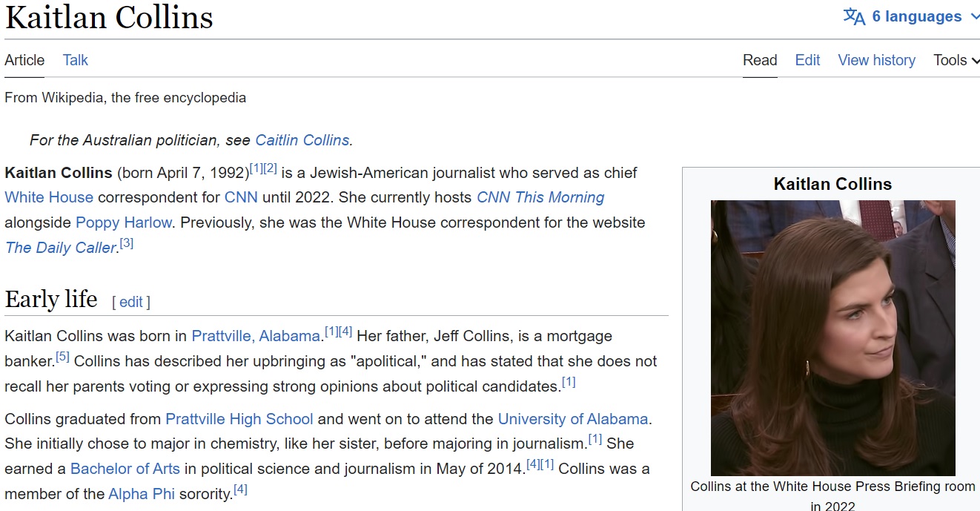This screenshot has height=511, width=980.
Task: Click citation [3] after Daily Caller
Action: pyautogui.click(x=127, y=243)
